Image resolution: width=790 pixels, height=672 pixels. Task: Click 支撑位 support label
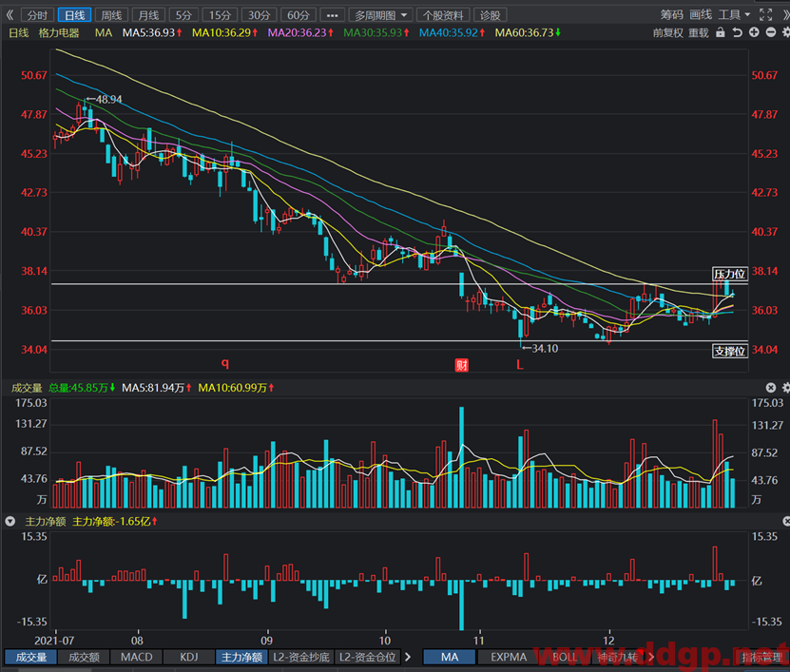point(729,351)
